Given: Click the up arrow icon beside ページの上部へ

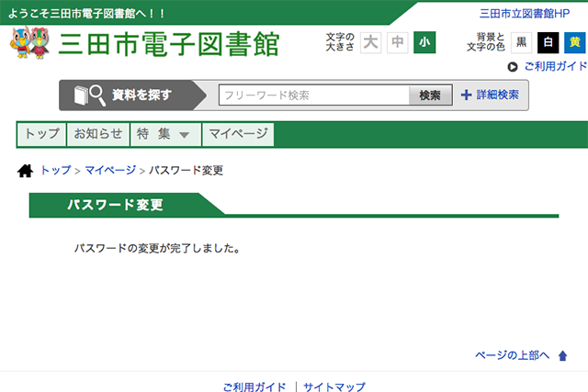Looking at the screenshot, I should point(563,356).
